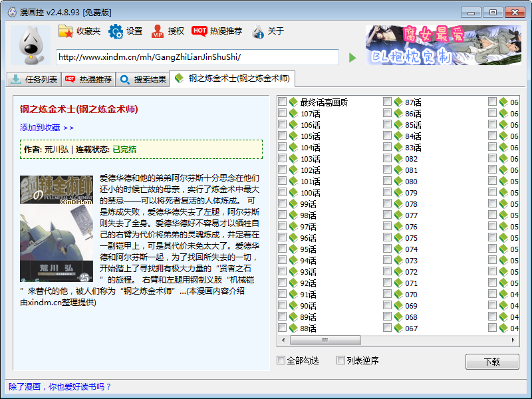The height and width of the screenshot is (399, 532).
Task: Switch to the 热漫推荐 tab
Action: tap(88, 79)
